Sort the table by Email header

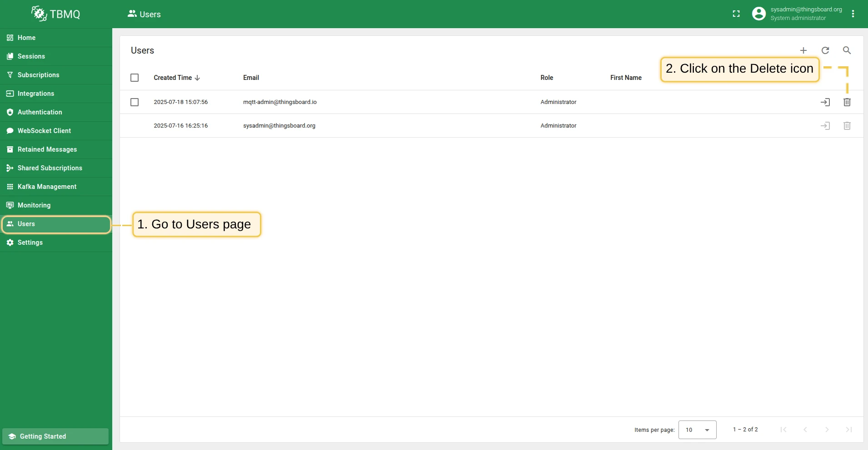tap(251, 78)
